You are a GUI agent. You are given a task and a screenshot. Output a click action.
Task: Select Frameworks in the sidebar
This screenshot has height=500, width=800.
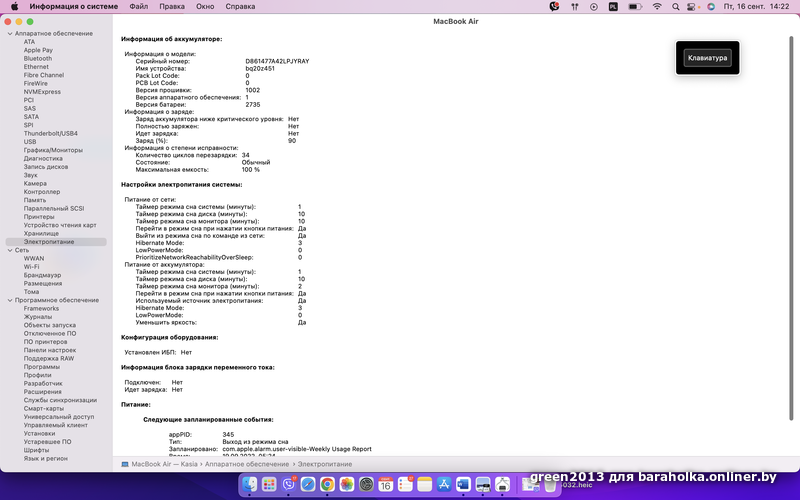pos(41,309)
